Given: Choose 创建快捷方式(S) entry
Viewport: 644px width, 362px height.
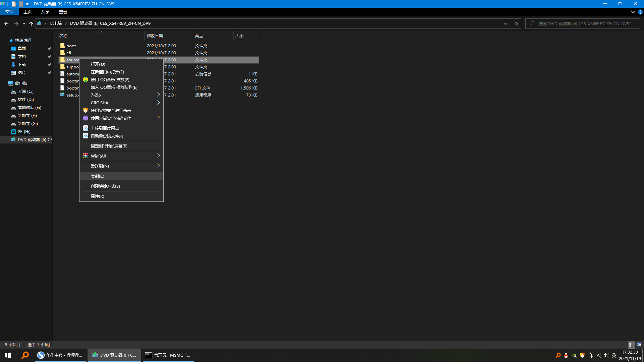Looking at the screenshot, I should tap(121, 186).
